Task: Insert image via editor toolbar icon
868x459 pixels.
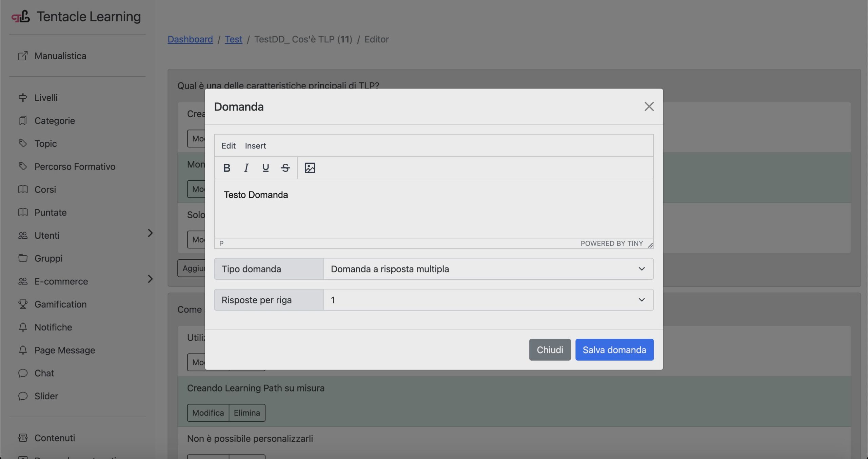Action: pyautogui.click(x=310, y=168)
